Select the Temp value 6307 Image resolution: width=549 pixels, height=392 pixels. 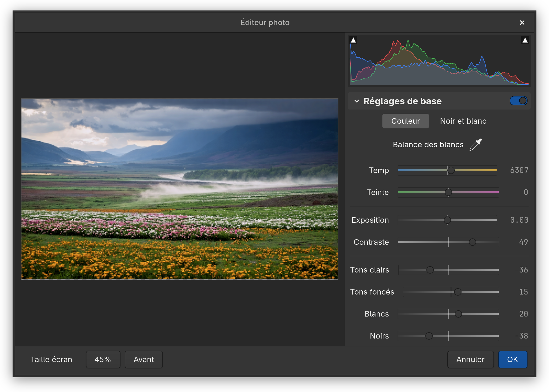point(519,170)
